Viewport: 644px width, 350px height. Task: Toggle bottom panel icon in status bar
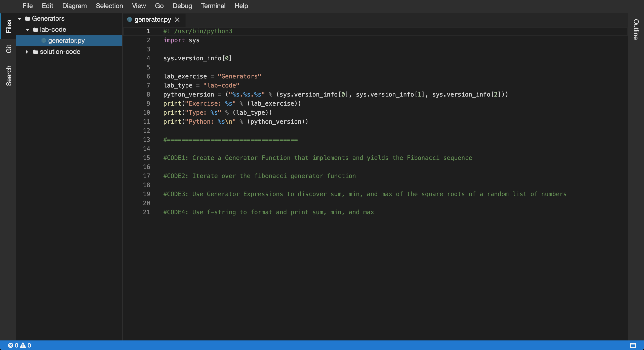coord(633,345)
